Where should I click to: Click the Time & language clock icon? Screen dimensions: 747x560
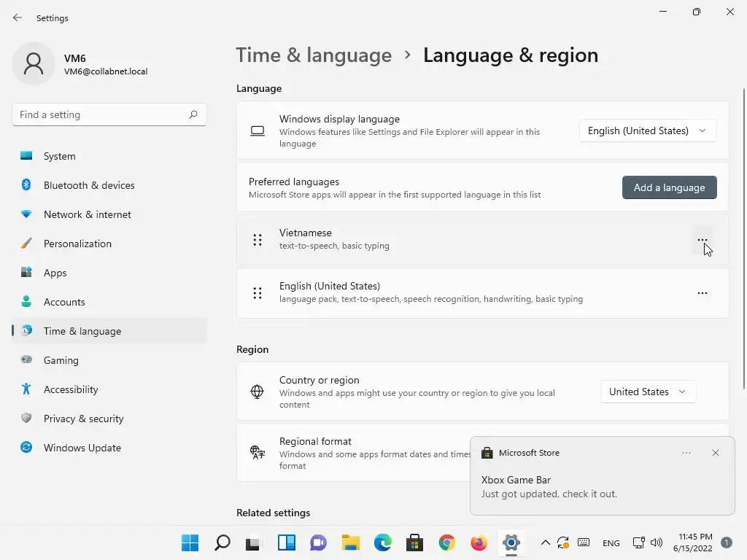point(27,330)
